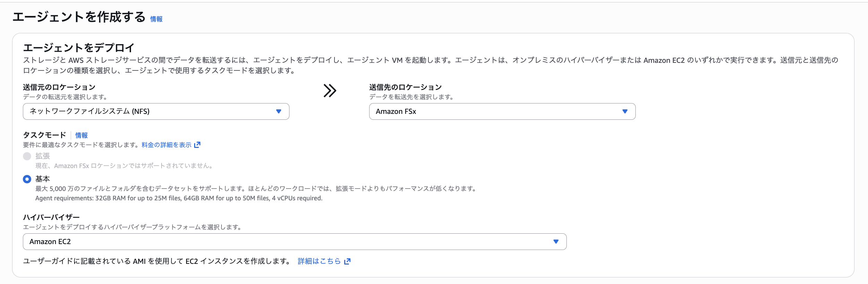Open the 情報 link beside the page title

[x=156, y=19]
